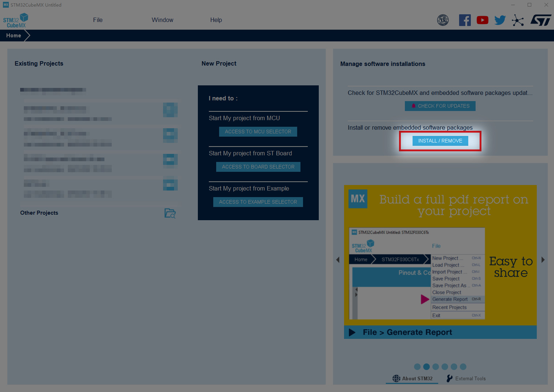Select the third carousel dot
The height and width of the screenshot is (392, 554).
436,367
